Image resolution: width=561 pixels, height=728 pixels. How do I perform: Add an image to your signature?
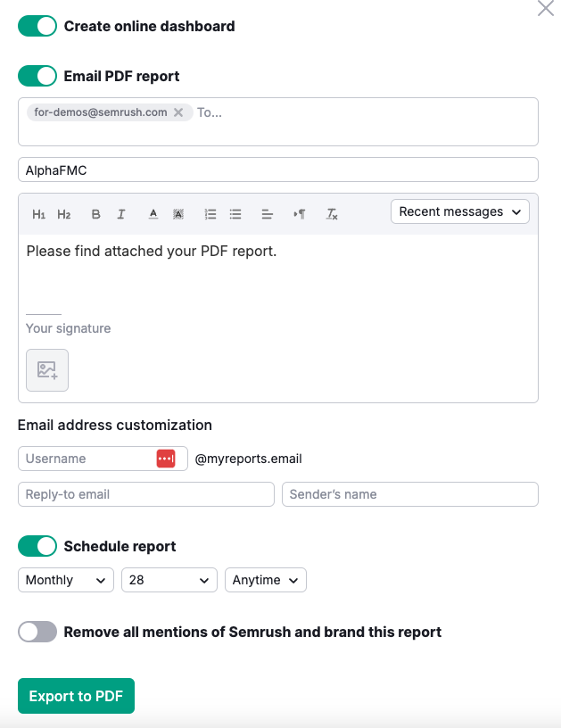(x=47, y=370)
